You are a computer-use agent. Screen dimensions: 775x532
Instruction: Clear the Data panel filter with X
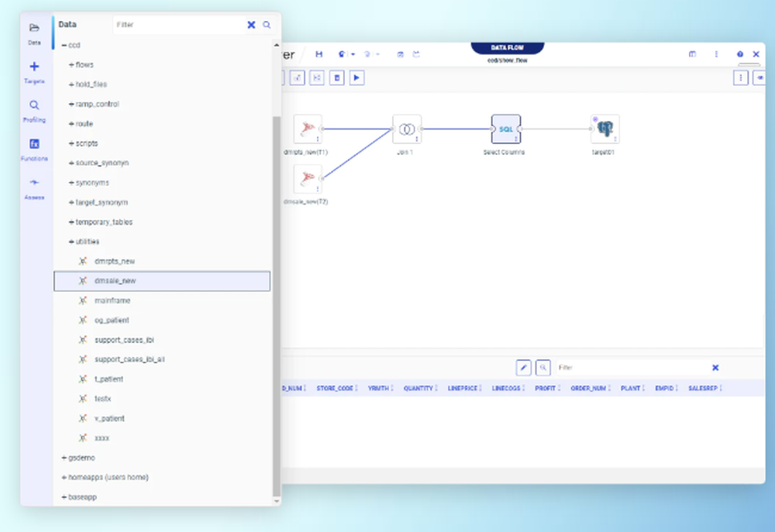click(251, 25)
